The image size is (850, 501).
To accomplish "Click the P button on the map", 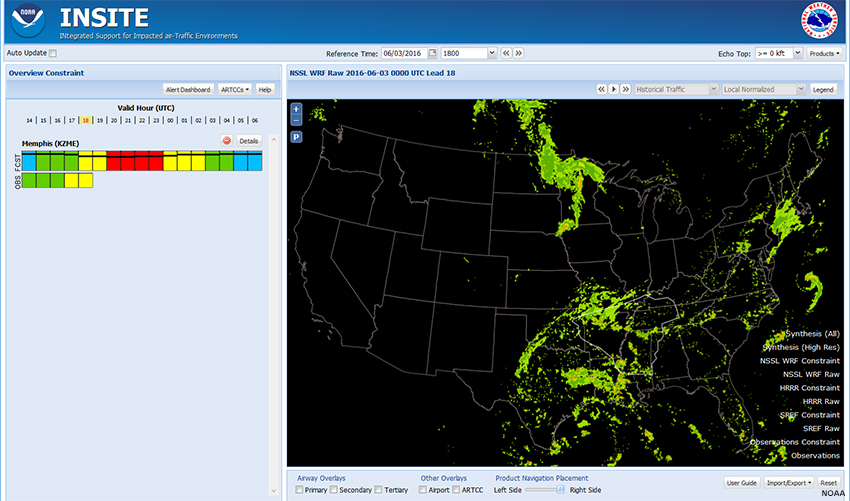I will pyautogui.click(x=297, y=137).
